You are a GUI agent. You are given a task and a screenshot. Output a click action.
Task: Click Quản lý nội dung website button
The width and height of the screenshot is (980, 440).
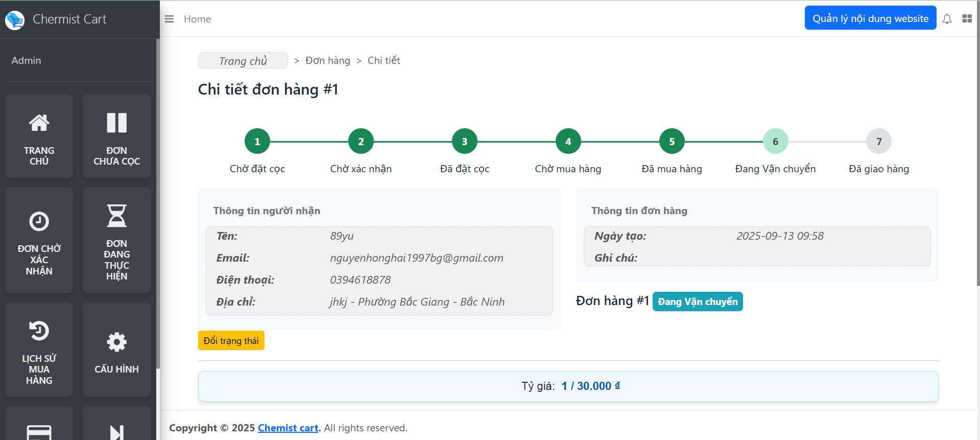click(870, 18)
